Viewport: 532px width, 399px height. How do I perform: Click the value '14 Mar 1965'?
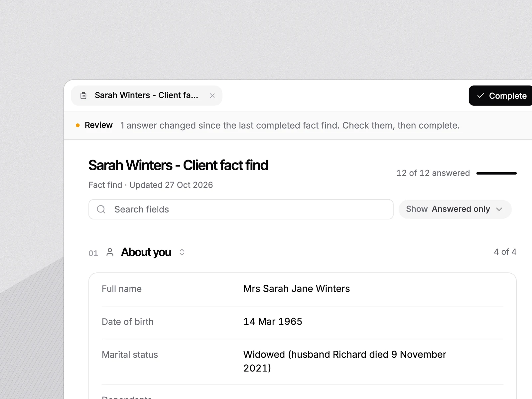[273, 322]
